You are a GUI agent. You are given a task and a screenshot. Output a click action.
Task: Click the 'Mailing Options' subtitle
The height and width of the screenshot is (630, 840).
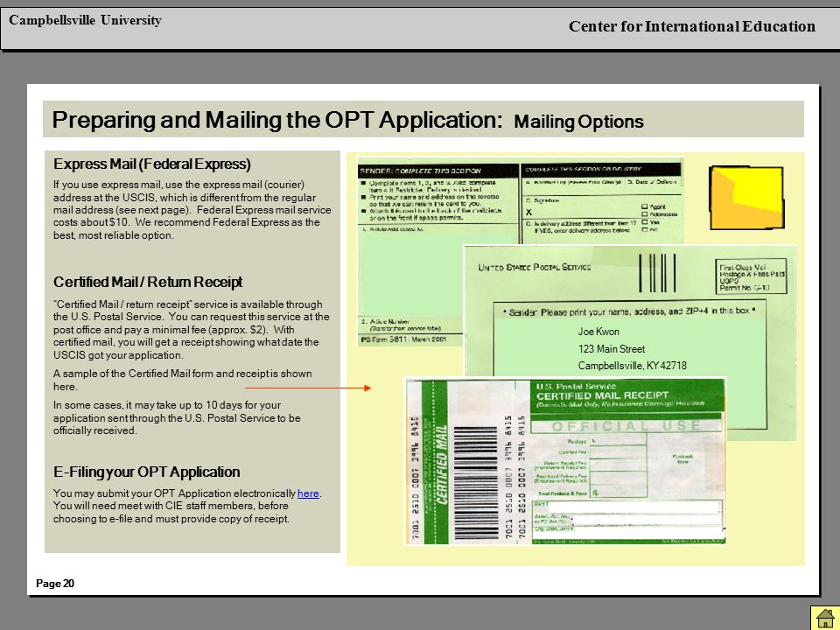pyautogui.click(x=578, y=122)
